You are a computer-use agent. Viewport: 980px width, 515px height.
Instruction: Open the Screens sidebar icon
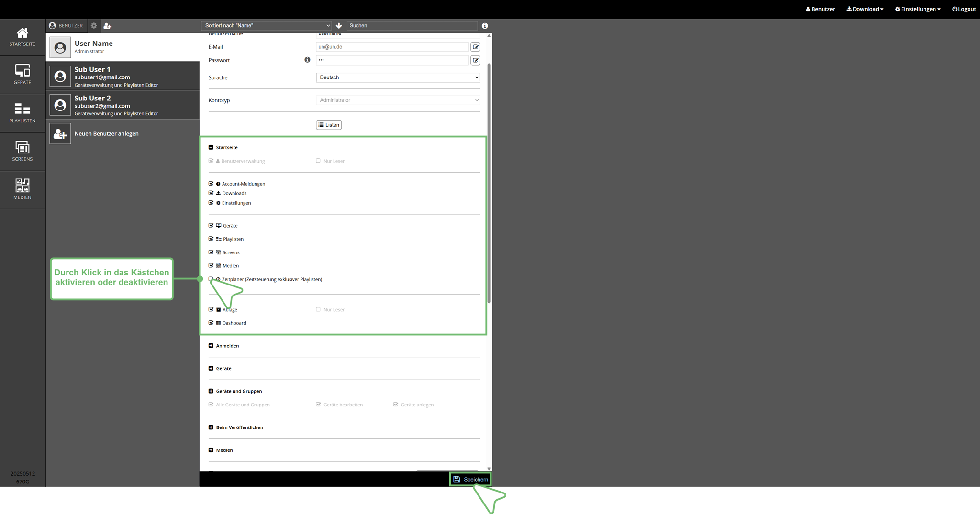[22, 152]
